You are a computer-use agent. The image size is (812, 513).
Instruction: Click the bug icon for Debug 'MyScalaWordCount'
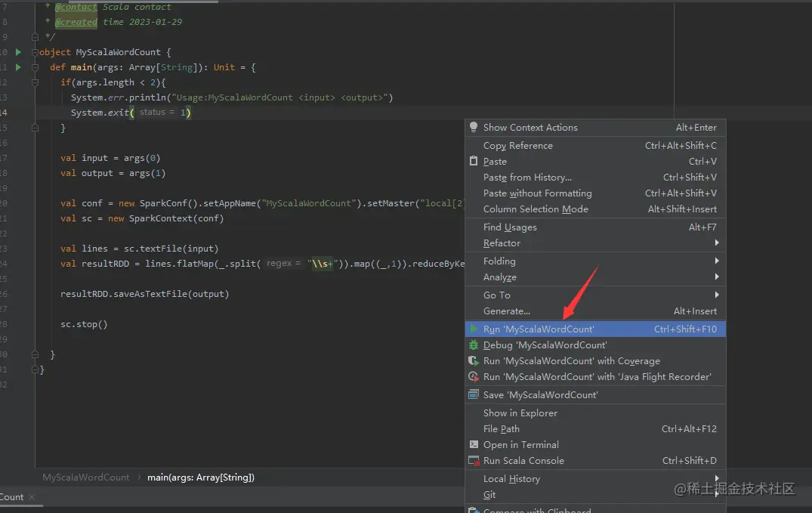[474, 345]
